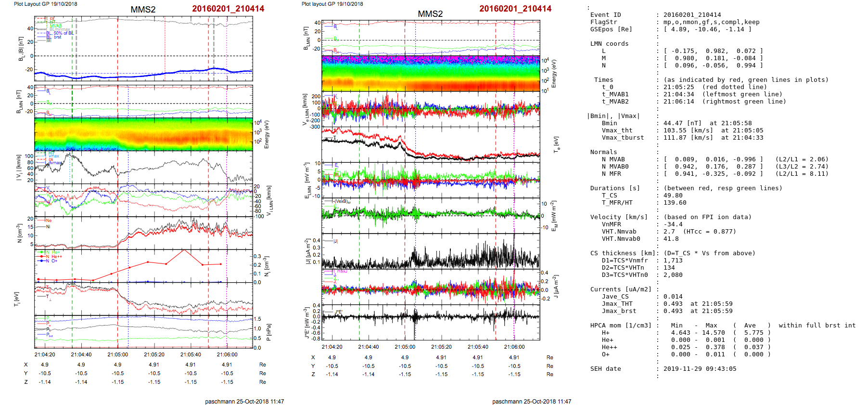Select the '(HTcc = 0.877)' note

click(709, 232)
